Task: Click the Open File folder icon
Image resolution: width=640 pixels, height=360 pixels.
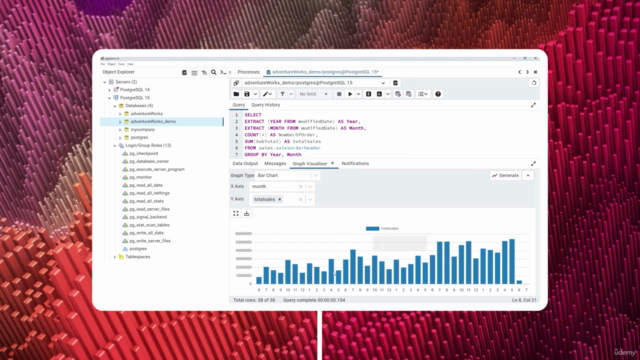Action: coord(236,94)
